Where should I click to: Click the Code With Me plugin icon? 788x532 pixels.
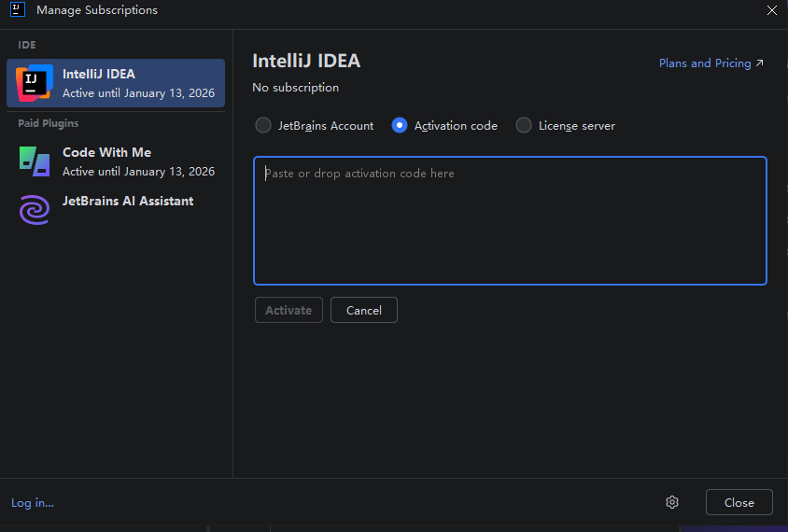[35, 161]
